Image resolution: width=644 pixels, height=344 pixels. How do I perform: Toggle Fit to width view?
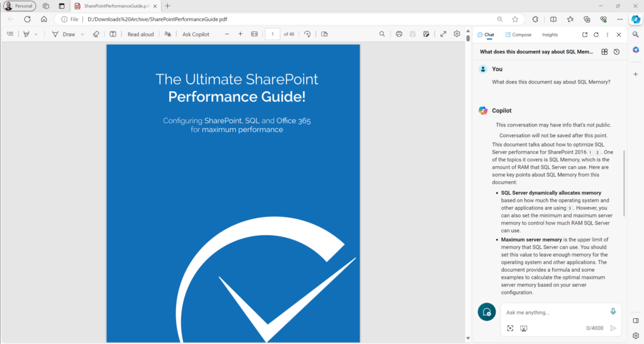point(255,34)
